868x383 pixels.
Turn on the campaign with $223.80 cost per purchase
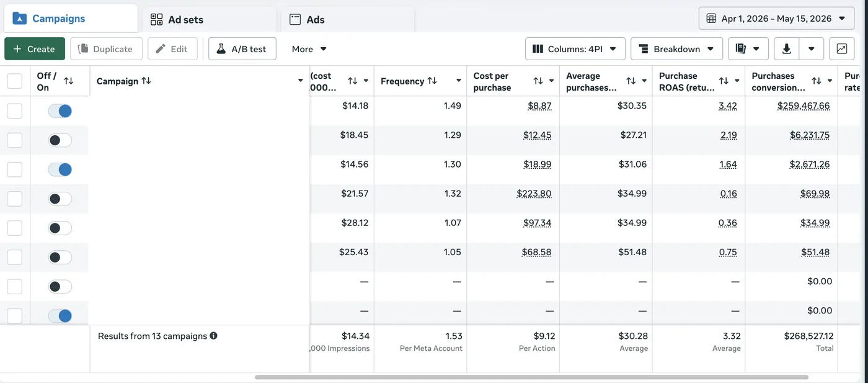click(x=60, y=199)
